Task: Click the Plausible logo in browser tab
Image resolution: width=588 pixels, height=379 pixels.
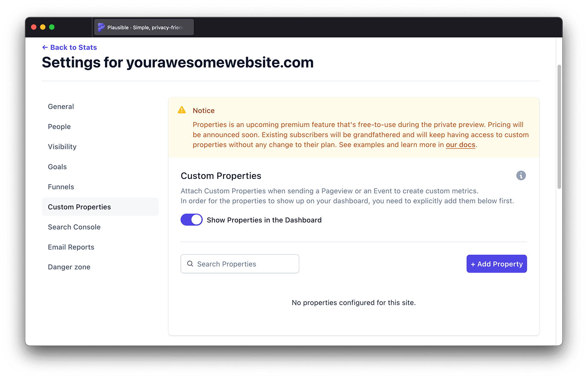Action: 101,27
